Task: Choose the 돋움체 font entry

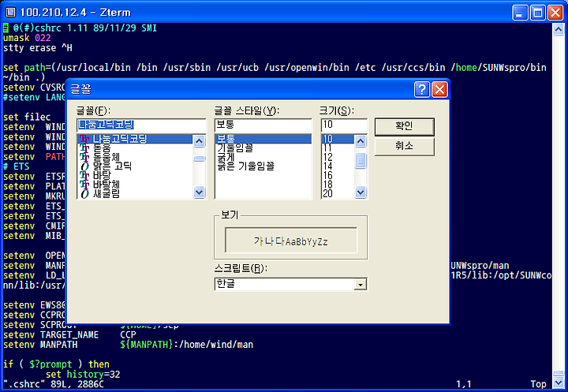Action: pyautogui.click(x=106, y=157)
